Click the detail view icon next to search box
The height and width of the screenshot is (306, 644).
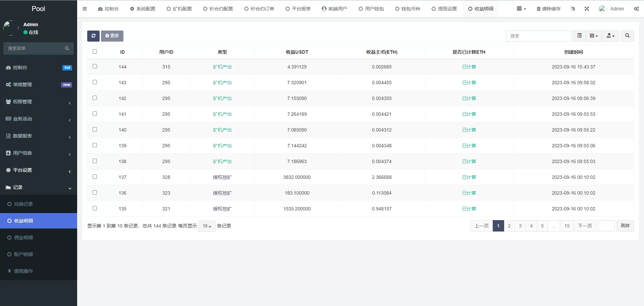579,36
